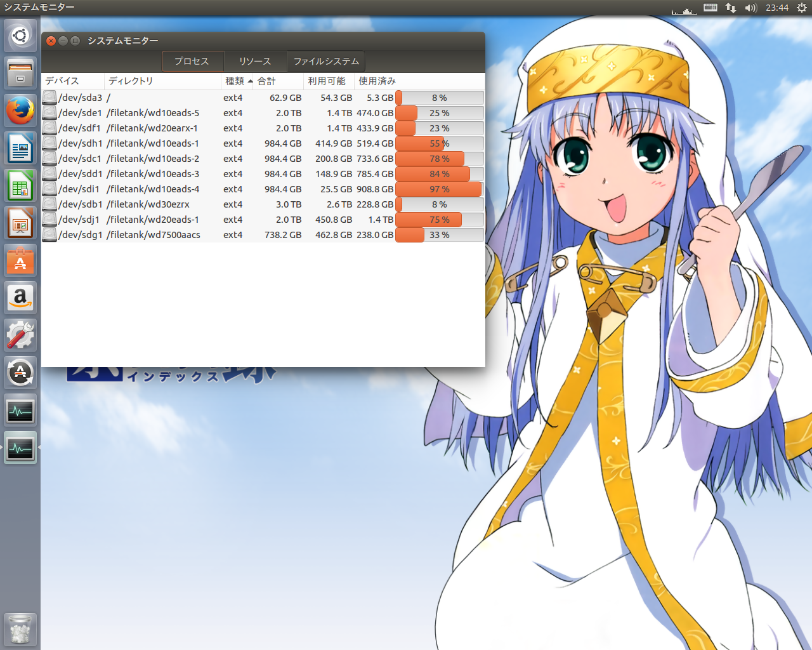This screenshot has width=812, height=650.
Task: Click the 8 % usage bar for /dev/sda3
Action: tap(440, 98)
